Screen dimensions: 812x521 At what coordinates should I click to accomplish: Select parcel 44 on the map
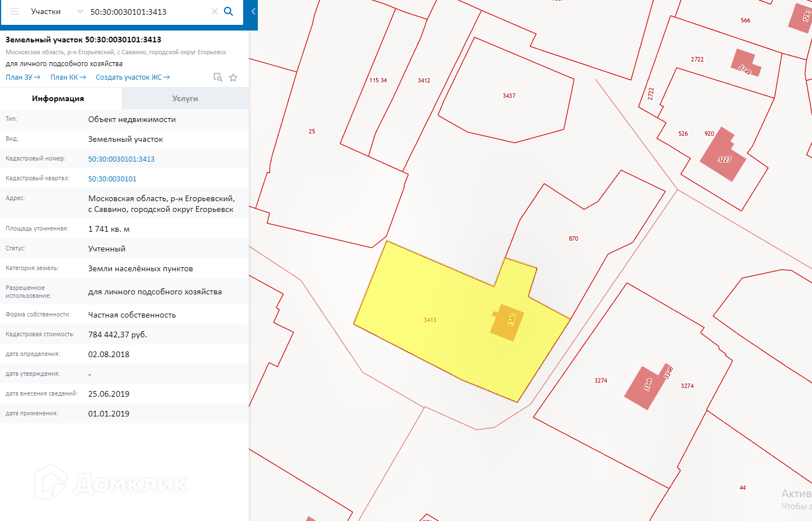point(742,487)
